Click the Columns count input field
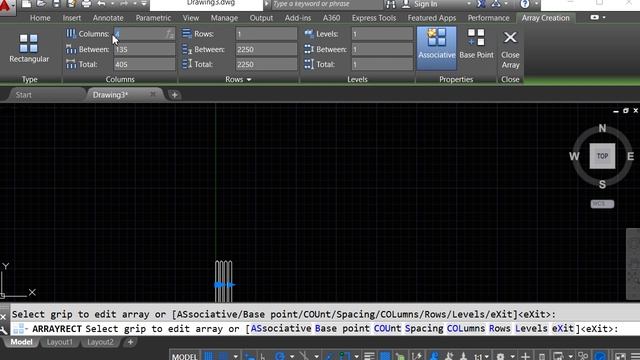640x360 pixels. tap(144, 34)
